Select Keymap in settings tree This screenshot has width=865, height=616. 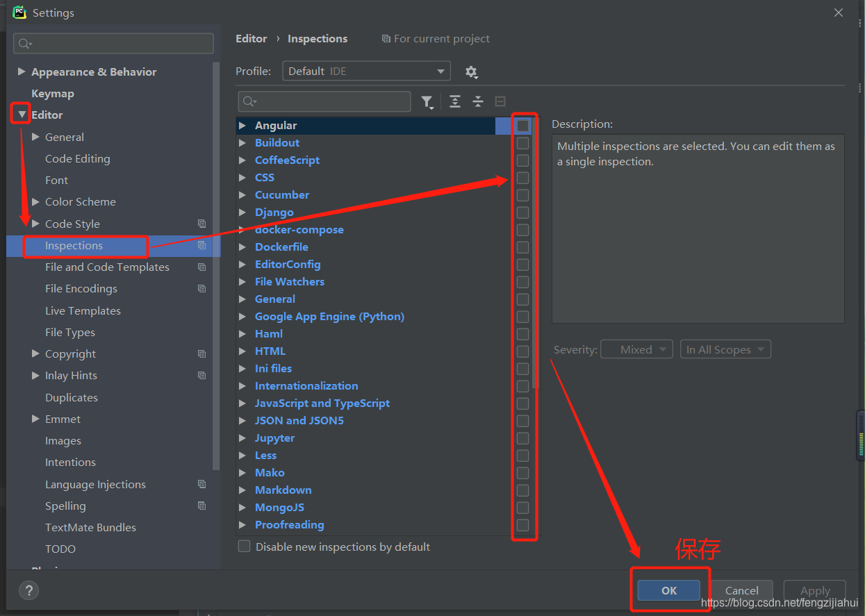coord(53,93)
